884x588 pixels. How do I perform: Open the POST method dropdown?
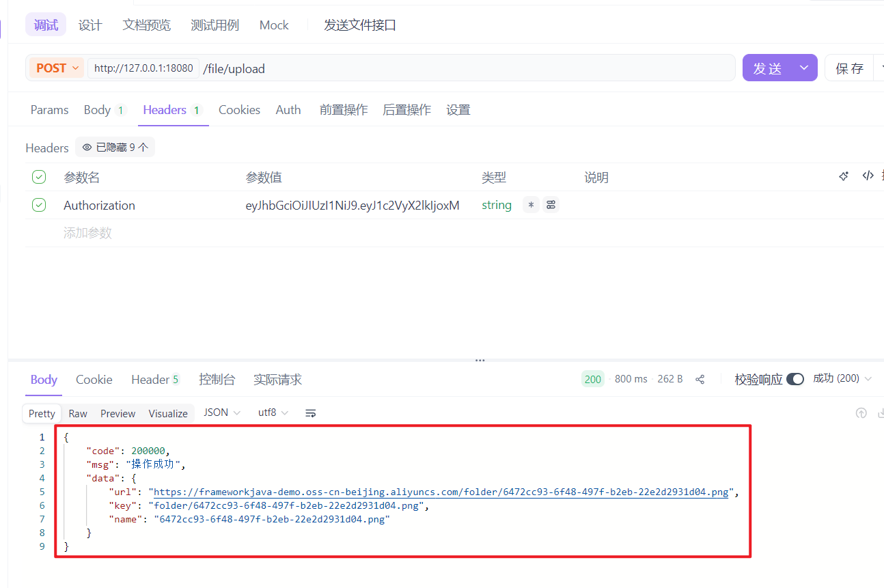tap(57, 68)
